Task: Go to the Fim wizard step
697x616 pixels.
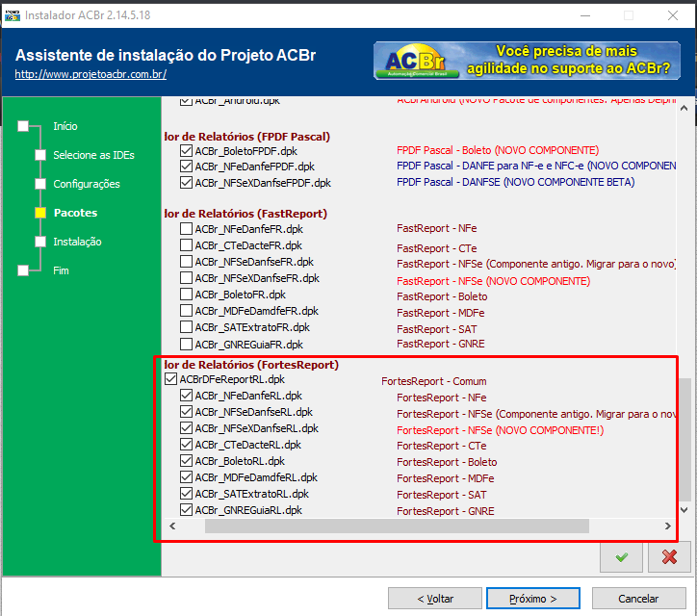Action: [x=61, y=270]
